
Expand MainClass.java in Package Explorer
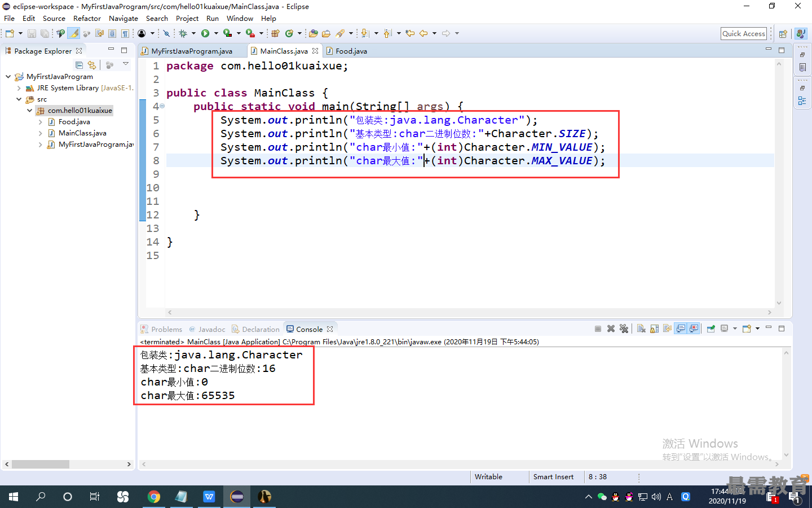[40, 133]
